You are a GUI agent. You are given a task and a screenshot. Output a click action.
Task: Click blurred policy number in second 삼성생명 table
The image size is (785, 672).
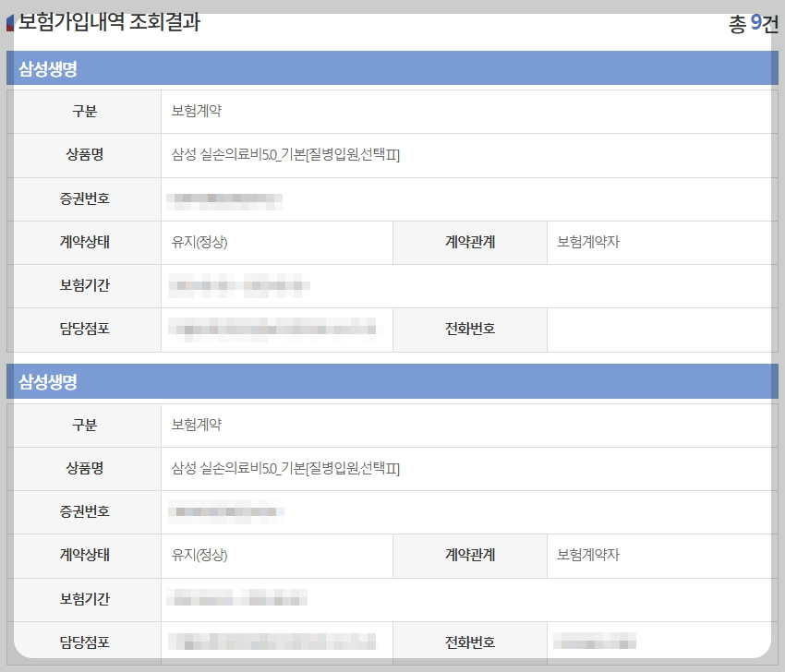[x=225, y=512]
